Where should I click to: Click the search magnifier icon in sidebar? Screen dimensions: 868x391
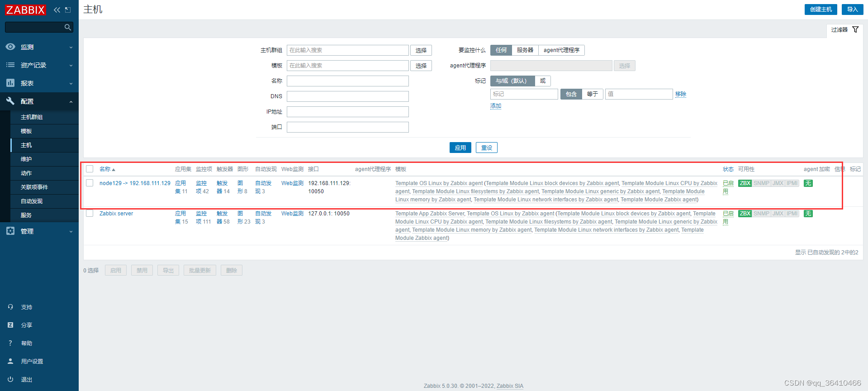(x=68, y=27)
